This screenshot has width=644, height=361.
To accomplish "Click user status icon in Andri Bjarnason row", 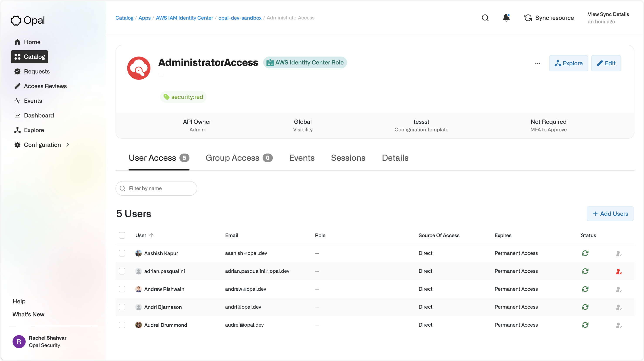I will point(619,307).
